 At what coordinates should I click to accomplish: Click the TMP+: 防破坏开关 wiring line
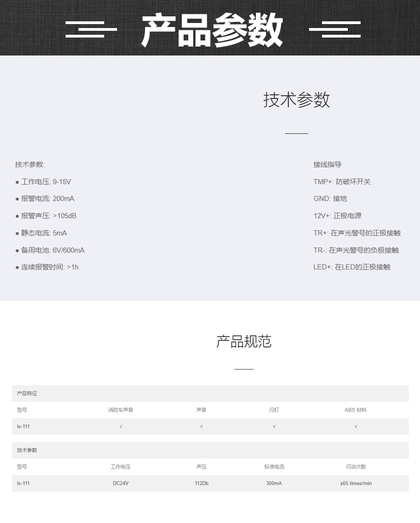point(342,182)
